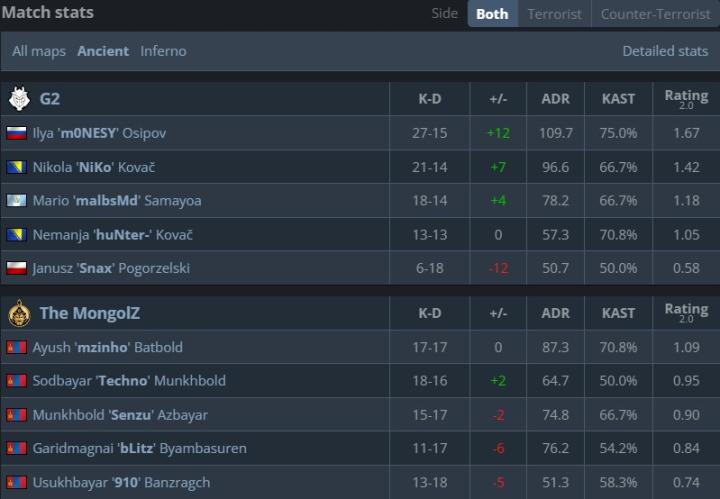The width and height of the screenshot is (720, 499).
Task: Click the Bosnian flag beside NiKo
Action: point(16,167)
